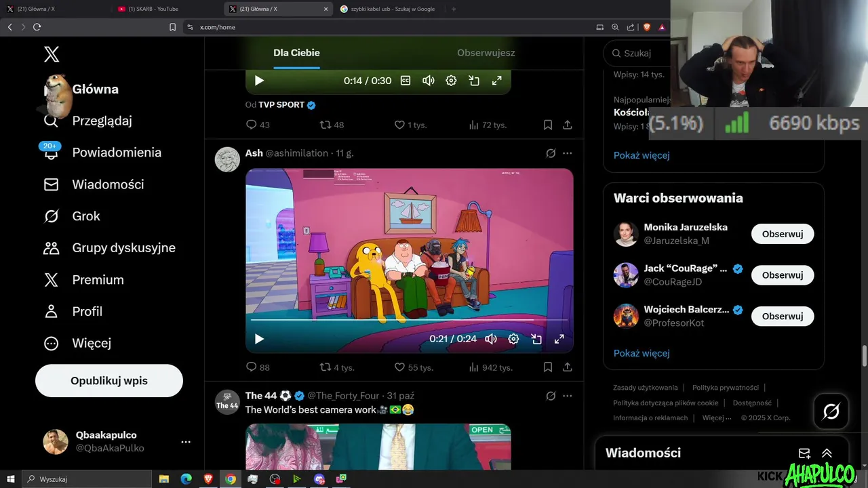Open Wiadomości in sidebar
The image size is (868, 488).
point(94,184)
